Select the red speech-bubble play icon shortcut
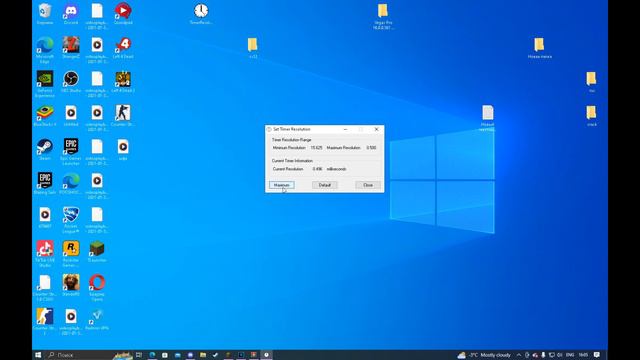Viewport: 640px width, 360px height. [x=123, y=13]
